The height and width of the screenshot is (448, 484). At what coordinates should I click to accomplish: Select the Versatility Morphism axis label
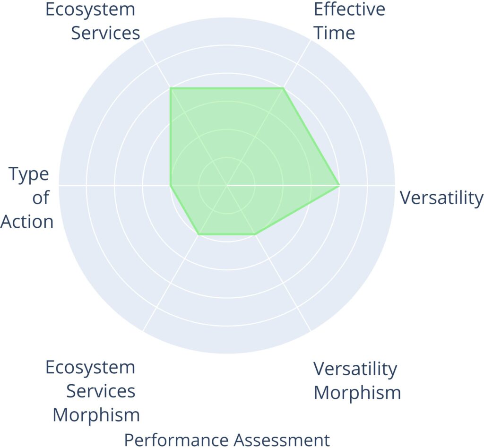[x=357, y=380]
